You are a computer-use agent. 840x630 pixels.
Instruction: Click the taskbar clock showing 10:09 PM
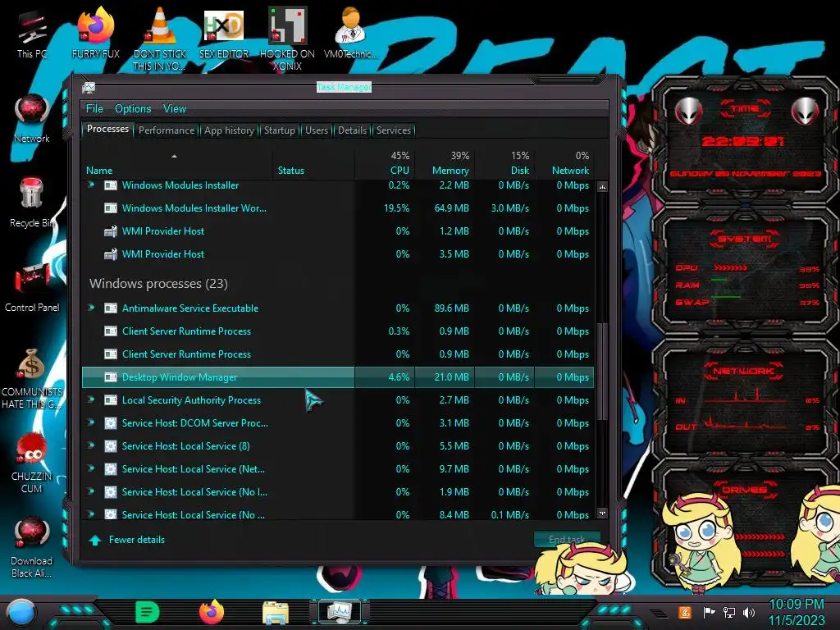point(797,612)
